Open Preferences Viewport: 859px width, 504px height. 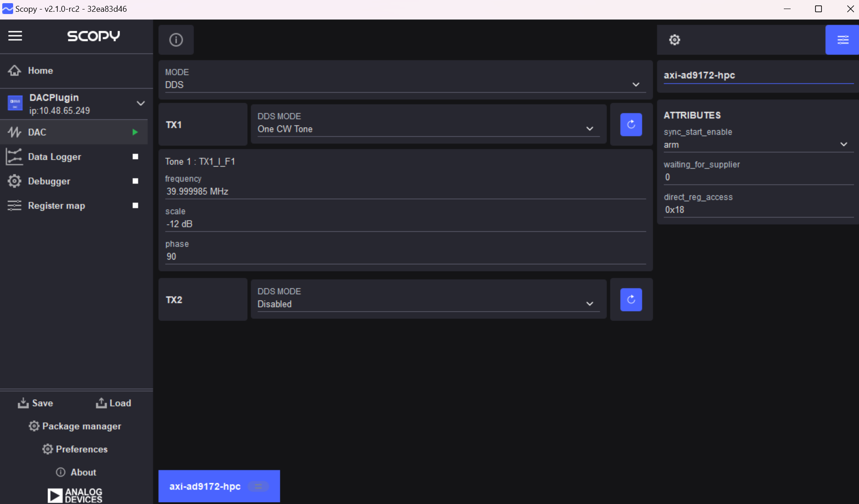(x=75, y=449)
